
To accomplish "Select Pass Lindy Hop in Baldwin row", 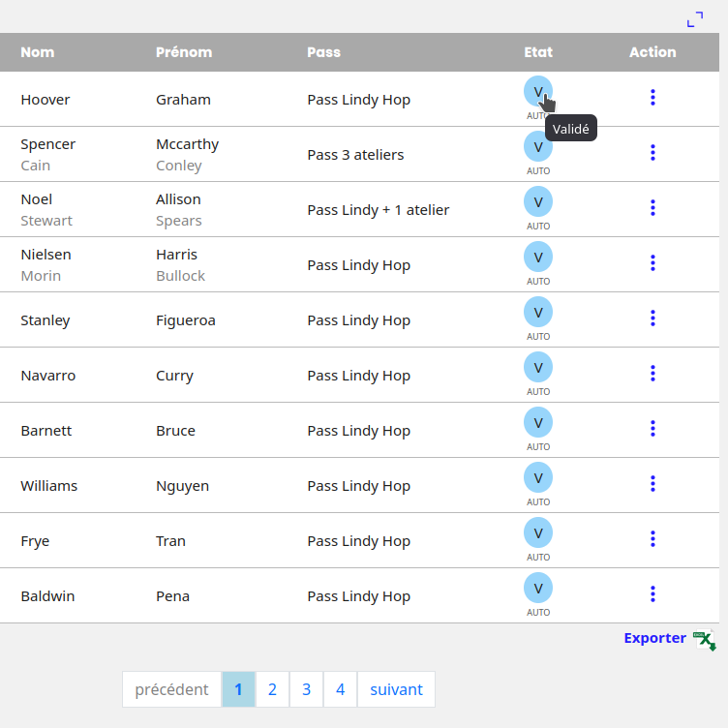I will [x=358, y=596].
